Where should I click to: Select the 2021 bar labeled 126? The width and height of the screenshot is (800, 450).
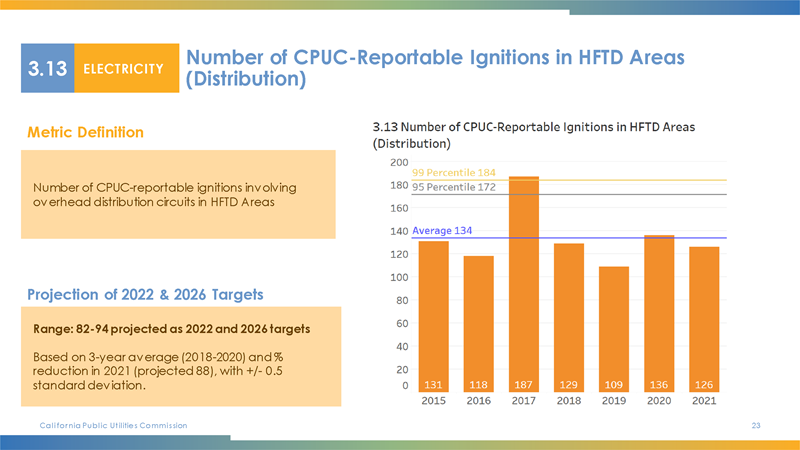coord(705,320)
